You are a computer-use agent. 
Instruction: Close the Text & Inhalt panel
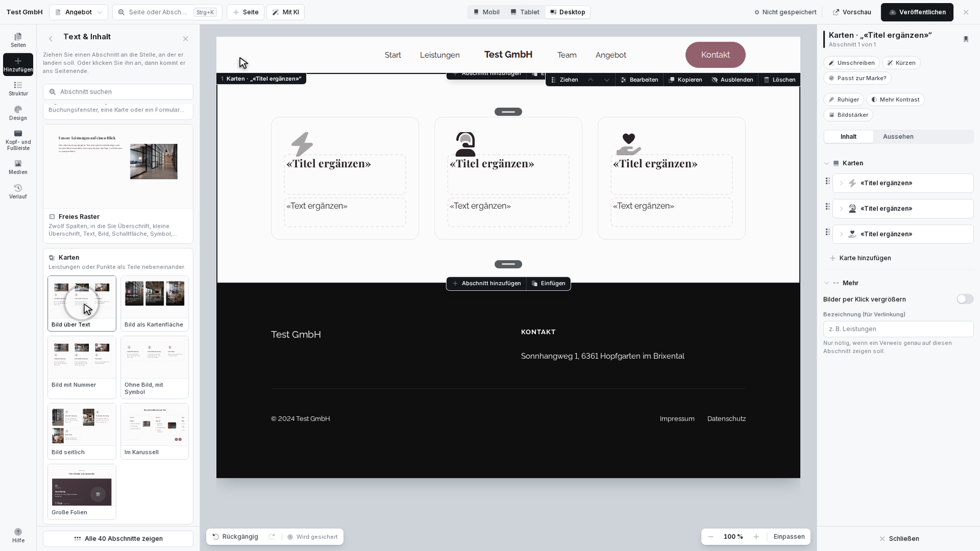pyautogui.click(x=186, y=39)
